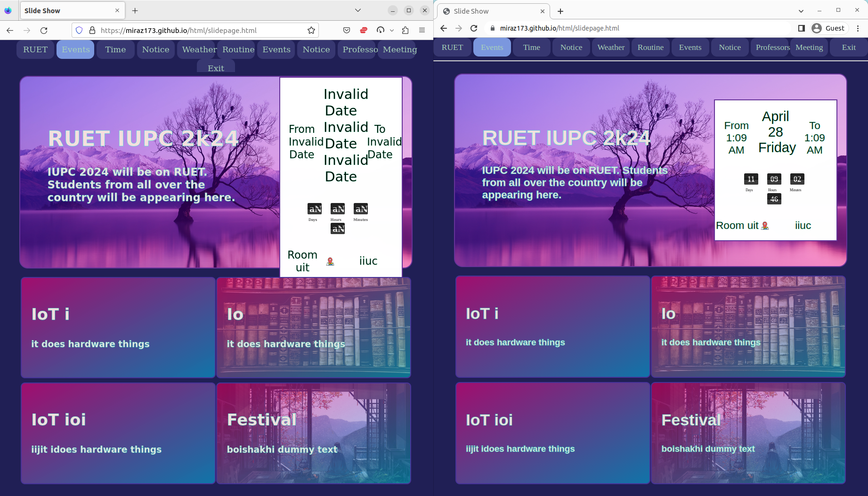Go back in the Chrome window
The height and width of the screenshot is (496, 868).
click(444, 28)
